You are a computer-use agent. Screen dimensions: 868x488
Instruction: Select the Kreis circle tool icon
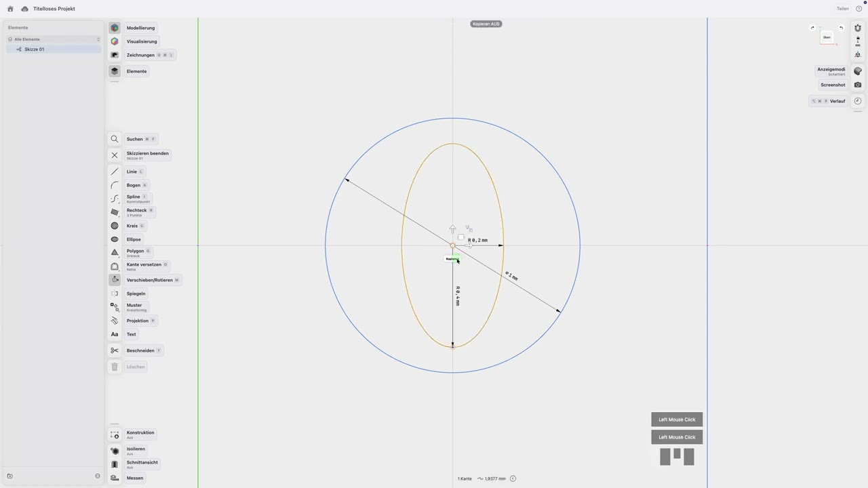115,226
